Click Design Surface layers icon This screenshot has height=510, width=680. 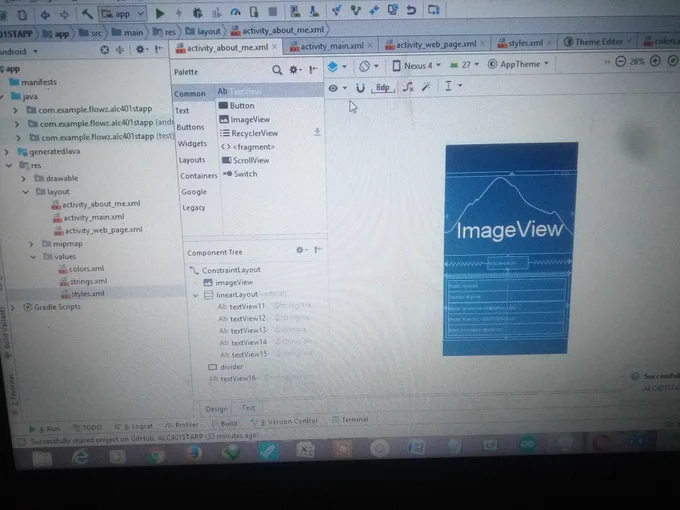(x=333, y=67)
